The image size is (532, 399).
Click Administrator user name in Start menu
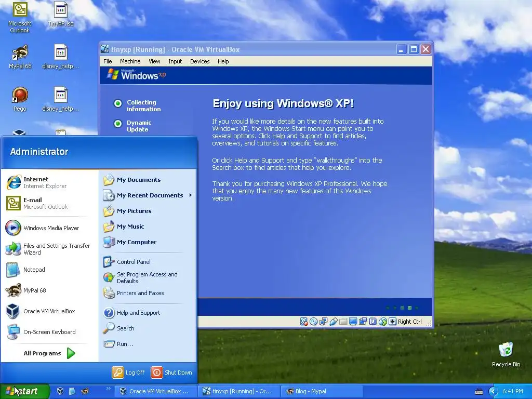39,152
